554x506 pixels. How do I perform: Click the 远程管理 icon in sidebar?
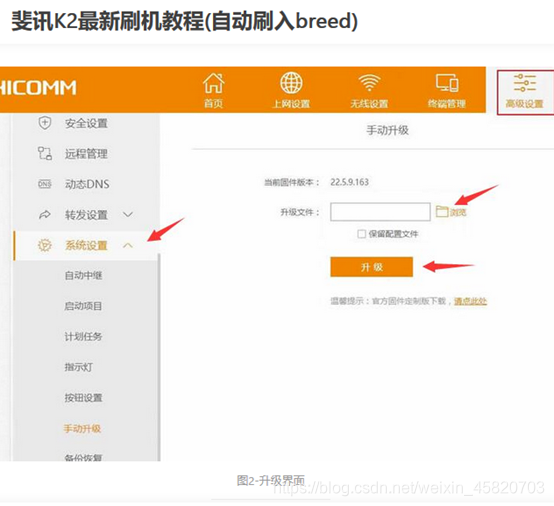[45, 153]
